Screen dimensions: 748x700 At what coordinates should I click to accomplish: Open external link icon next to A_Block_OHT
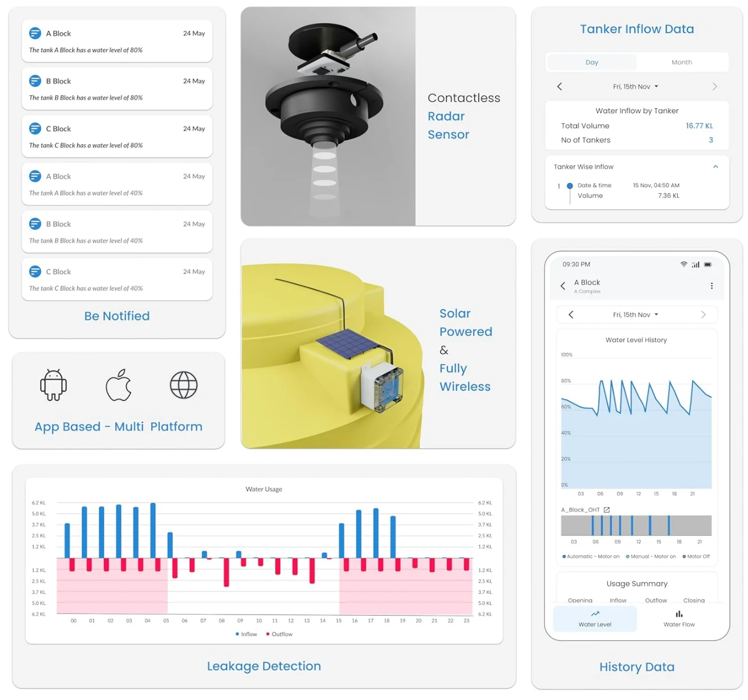coord(607,510)
